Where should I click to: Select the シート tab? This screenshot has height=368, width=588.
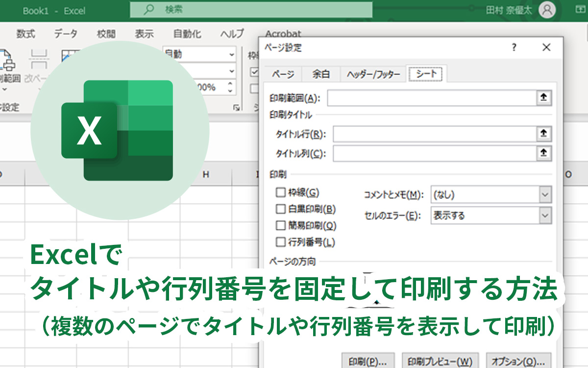(427, 74)
